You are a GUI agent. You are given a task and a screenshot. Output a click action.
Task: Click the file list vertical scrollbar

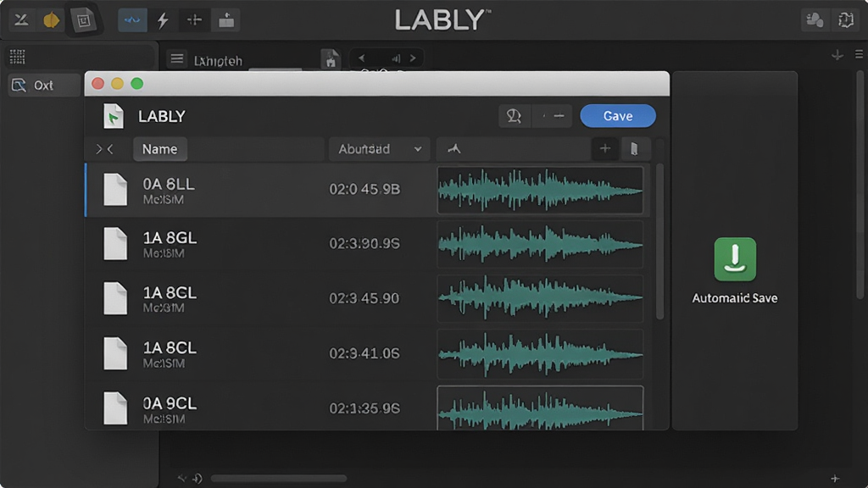coord(659,241)
